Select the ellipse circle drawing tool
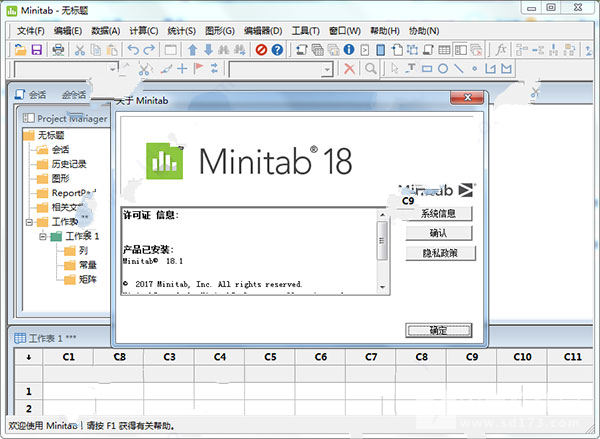This screenshot has height=439, width=600. (443, 69)
